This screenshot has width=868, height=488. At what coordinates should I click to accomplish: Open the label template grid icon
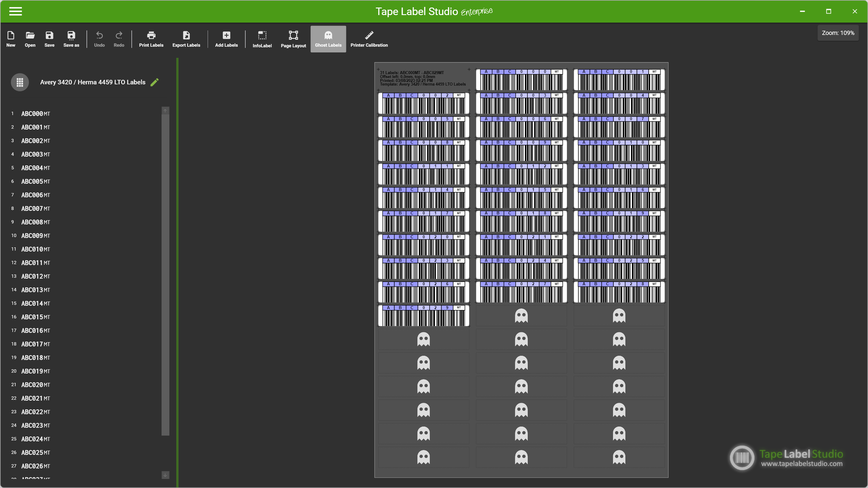pos(20,82)
